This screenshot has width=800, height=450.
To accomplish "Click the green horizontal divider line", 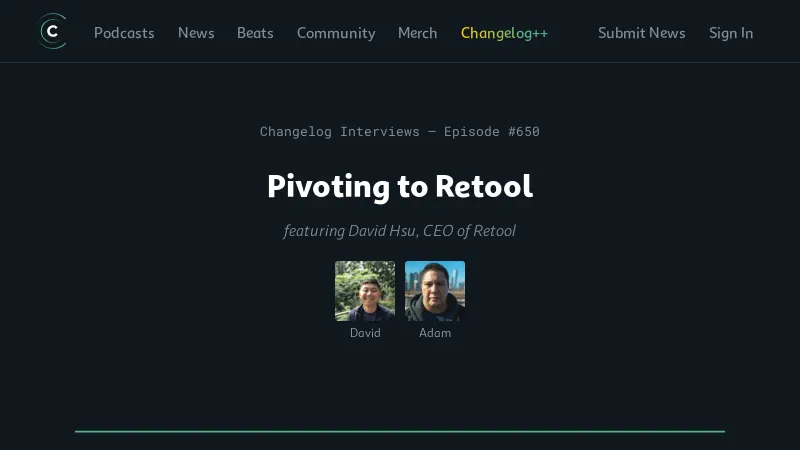I will pyautogui.click(x=400, y=431).
